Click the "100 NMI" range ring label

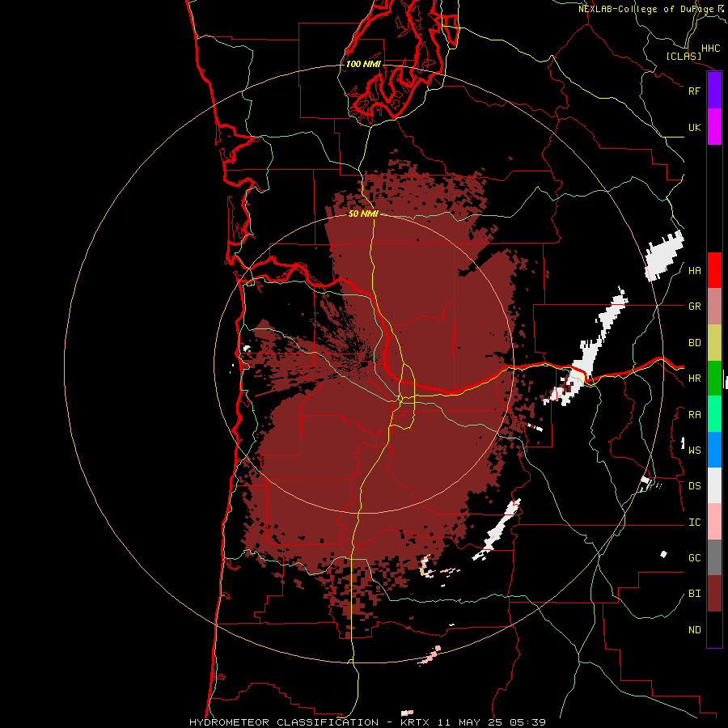[363, 64]
